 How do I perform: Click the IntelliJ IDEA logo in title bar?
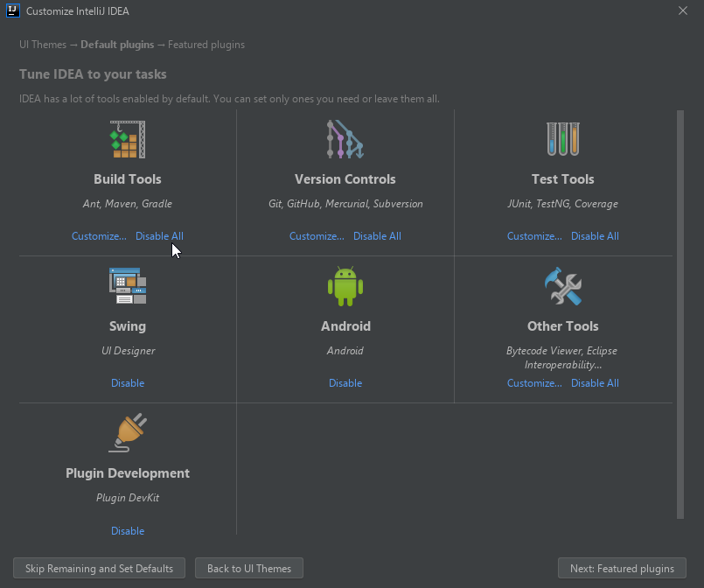coord(13,10)
